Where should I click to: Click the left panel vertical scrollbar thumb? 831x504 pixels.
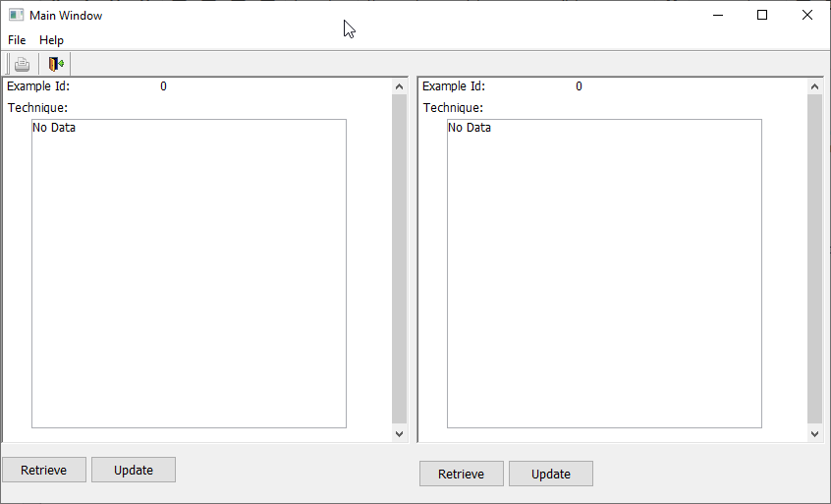[x=399, y=259]
